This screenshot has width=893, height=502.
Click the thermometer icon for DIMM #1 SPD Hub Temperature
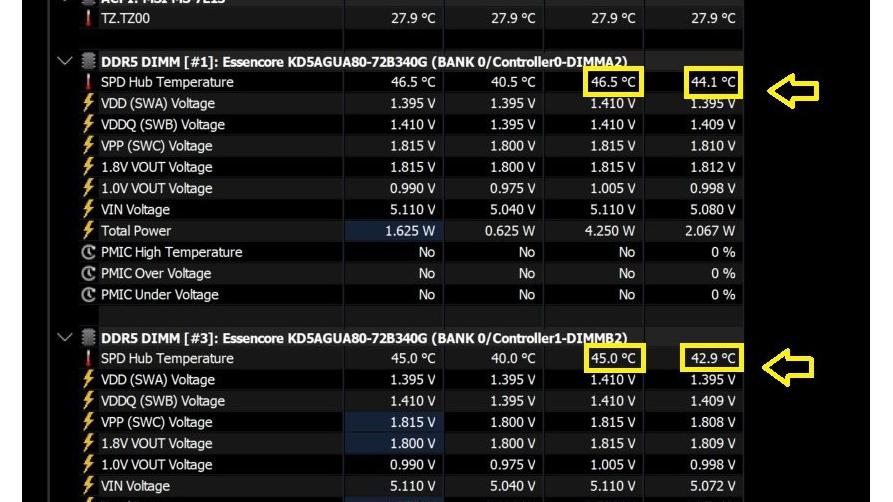click(x=88, y=82)
